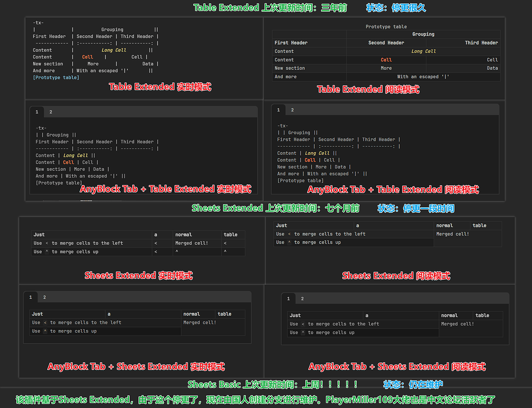Click tab 1 in AnyBlock Sheets Extended 实时模式 panel
The image size is (532, 408).
(30, 297)
